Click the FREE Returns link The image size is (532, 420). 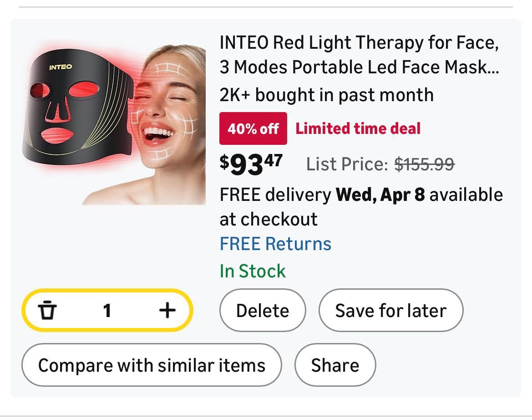pos(275,244)
